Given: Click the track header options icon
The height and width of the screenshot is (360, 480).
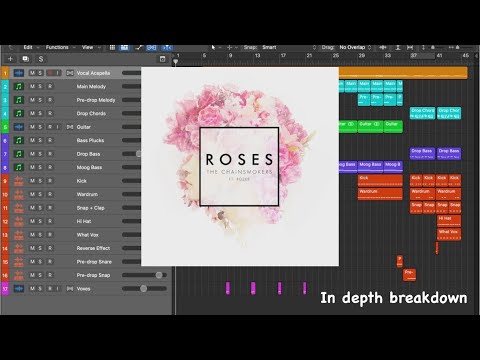Looking at the screenshot, I should click(162, 59).
